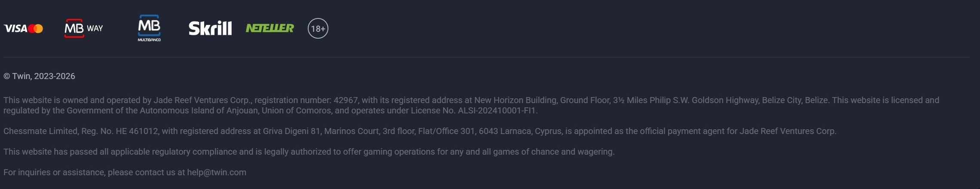Click the Reg. No. HE 461012 text

point(120,131)
